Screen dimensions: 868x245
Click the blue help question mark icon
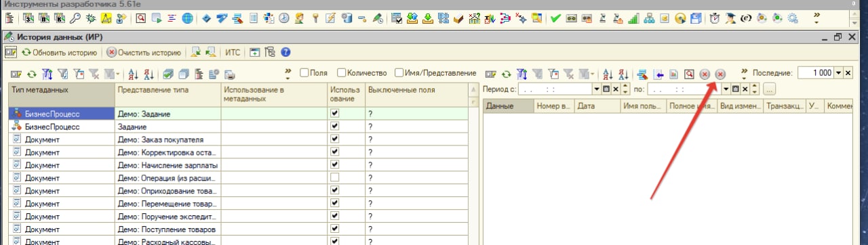(285, 52)
